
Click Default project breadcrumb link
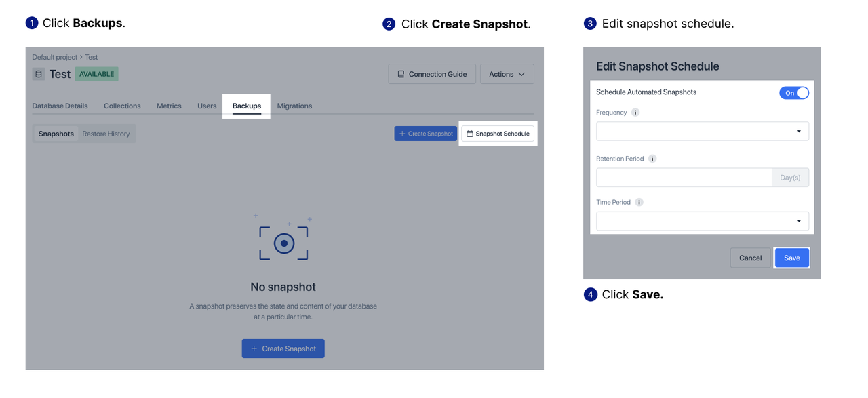[55, 57]
